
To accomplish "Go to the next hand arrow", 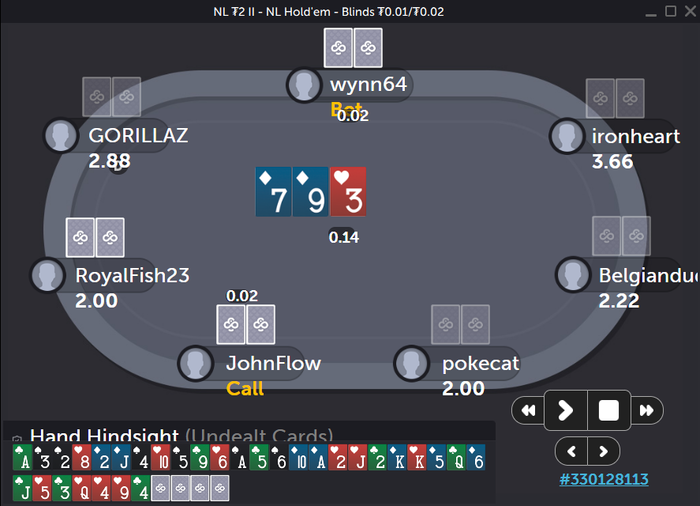I will [604, 452].
